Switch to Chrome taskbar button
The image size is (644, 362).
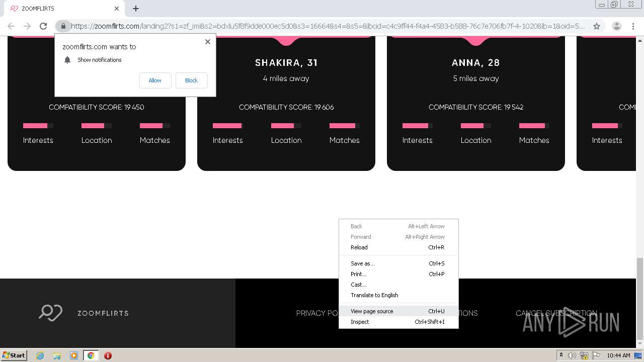pyautogui.click(x=91, y=355)
